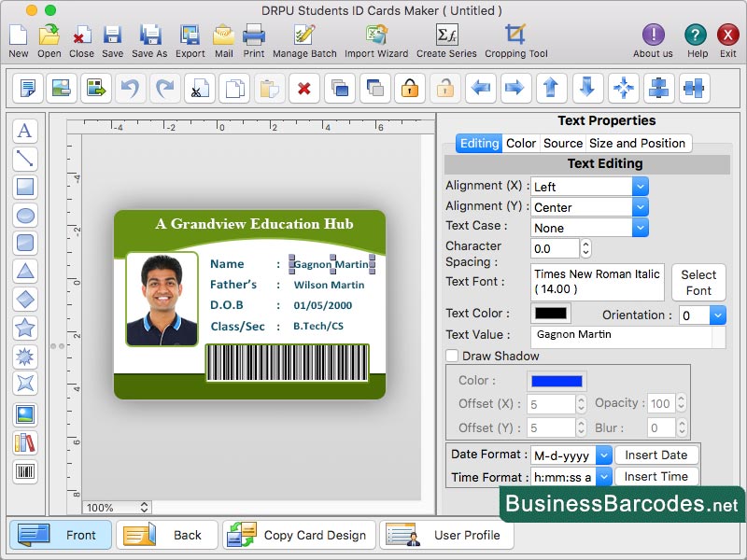Choose the Barcode tool
The image size is (747, 560).
pyautogui.click(x=25, y=472)
